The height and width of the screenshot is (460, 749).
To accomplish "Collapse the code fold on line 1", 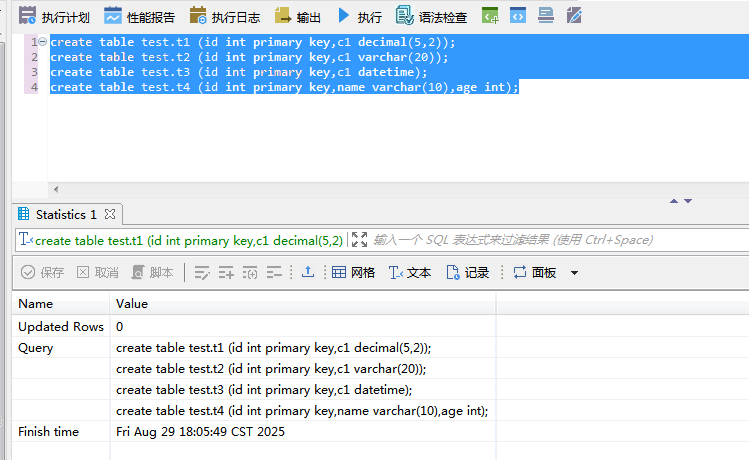I will pos(42,42).
